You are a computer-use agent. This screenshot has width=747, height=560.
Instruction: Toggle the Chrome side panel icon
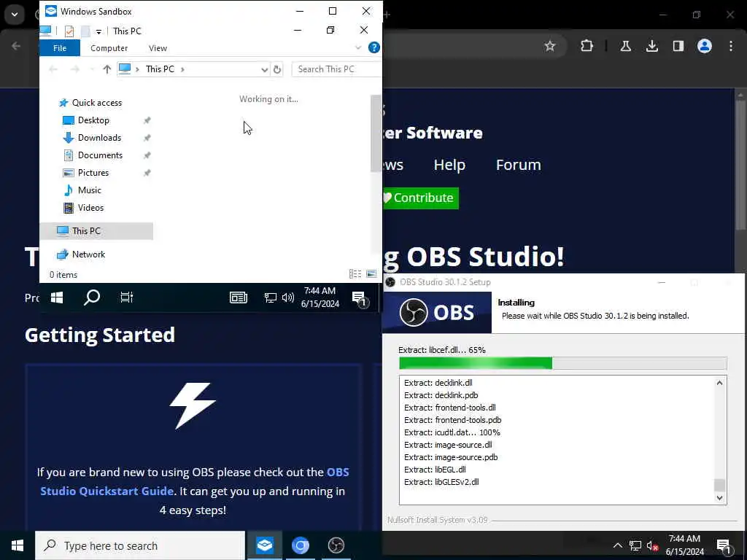678,46
